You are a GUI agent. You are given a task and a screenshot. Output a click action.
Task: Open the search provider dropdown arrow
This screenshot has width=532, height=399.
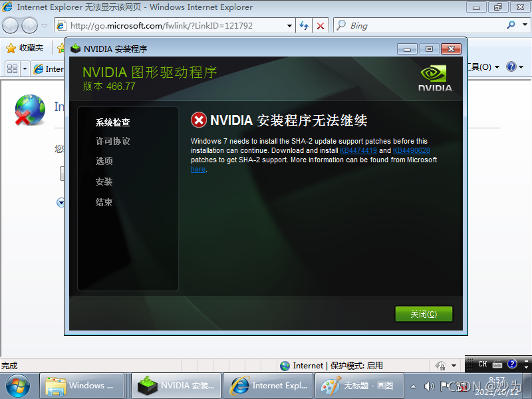525,25
